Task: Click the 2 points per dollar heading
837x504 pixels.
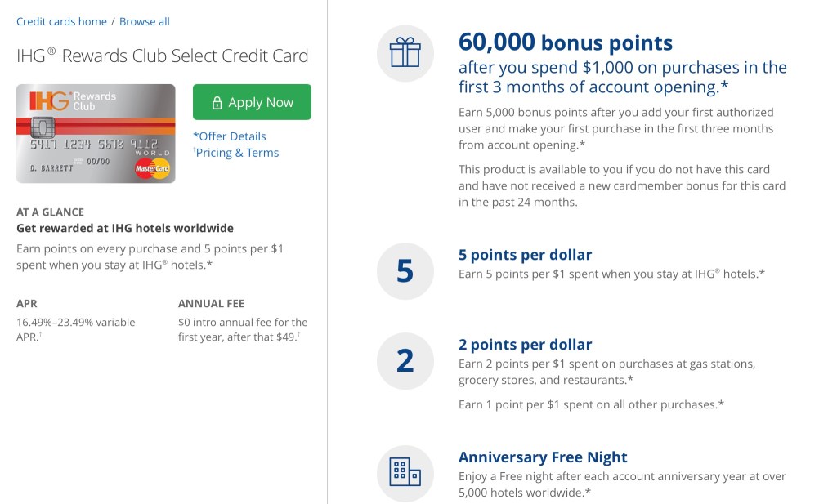Action: click(x=525, y=345)
